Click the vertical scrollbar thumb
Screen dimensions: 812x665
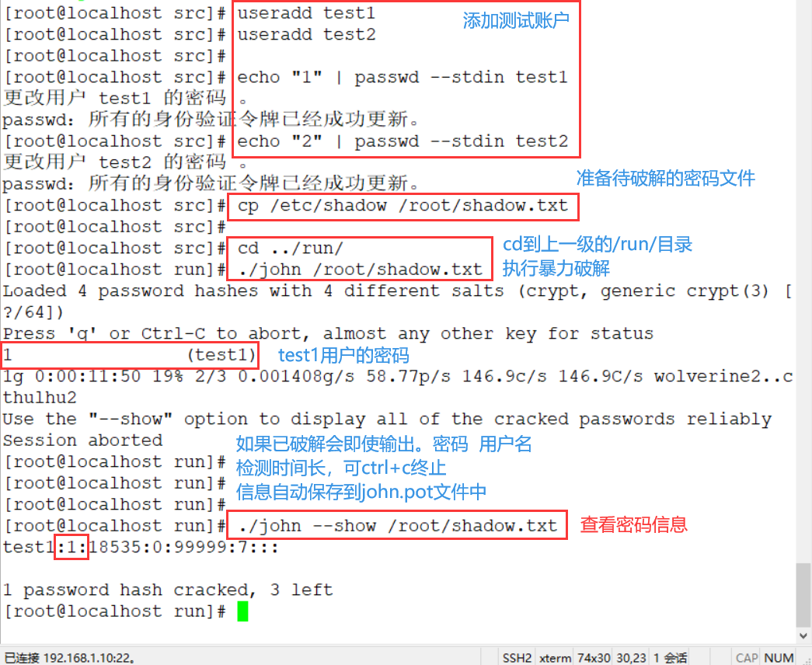[x=803, y=594]
